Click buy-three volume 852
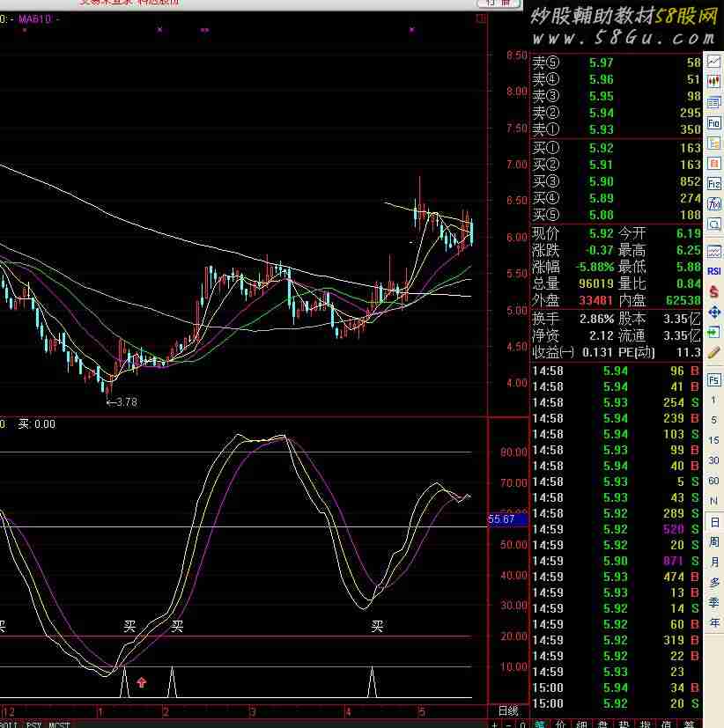 pyautogui.click(x=691, y=181)
